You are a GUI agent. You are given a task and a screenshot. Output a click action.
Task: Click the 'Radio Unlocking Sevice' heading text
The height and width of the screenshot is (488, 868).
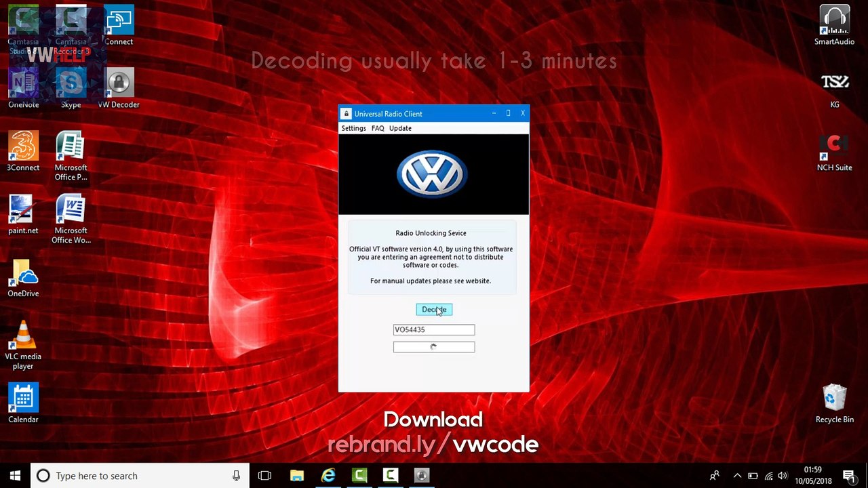431,233
